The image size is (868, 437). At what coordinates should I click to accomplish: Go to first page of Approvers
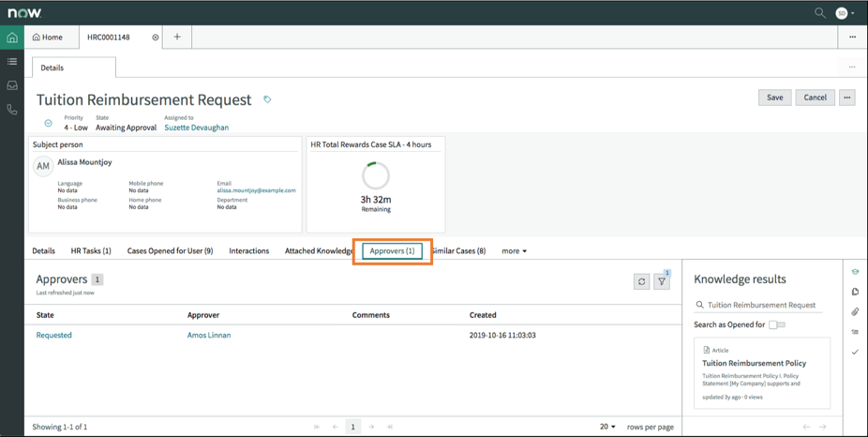point(317,427)
